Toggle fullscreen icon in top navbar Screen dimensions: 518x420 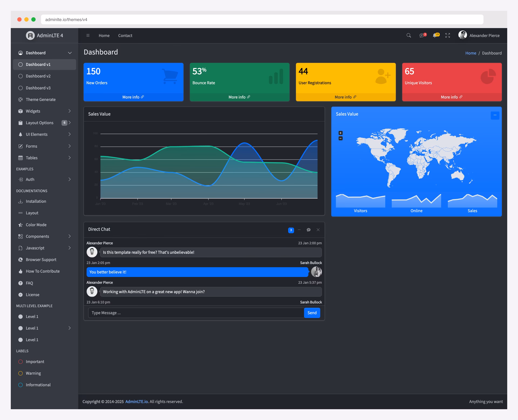point(448,35)
